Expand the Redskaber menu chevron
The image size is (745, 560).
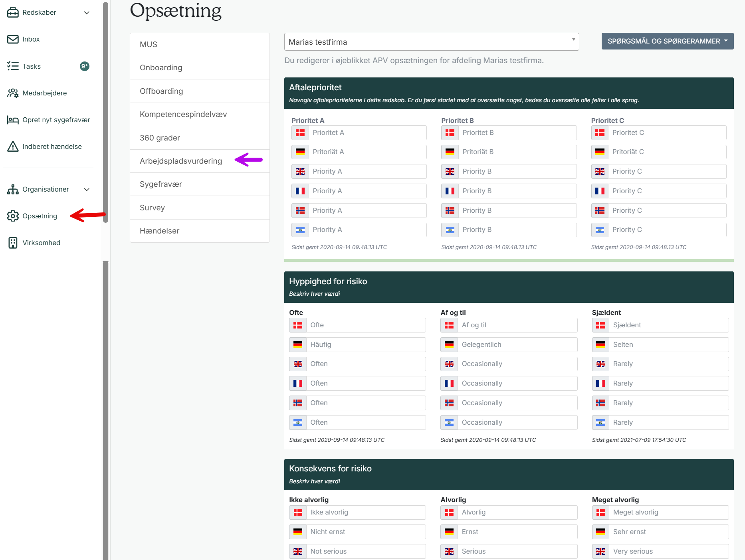click(87, 13)
